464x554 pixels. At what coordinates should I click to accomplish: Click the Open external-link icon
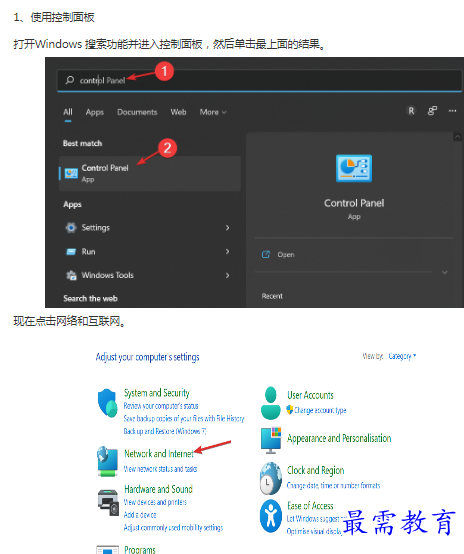(x=266, y=254)
